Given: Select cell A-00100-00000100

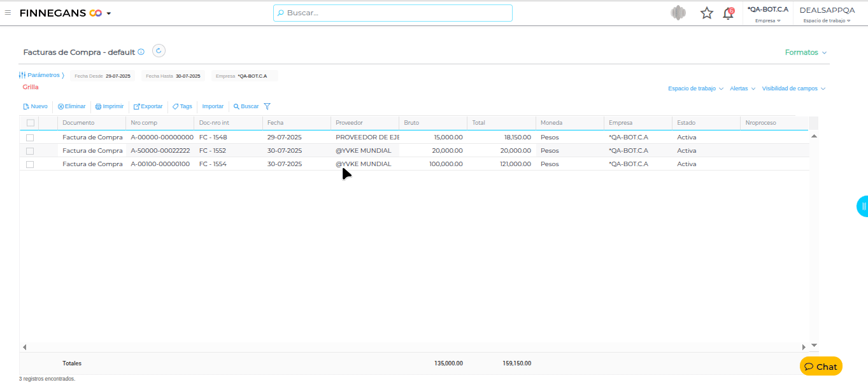Looking at the screenshot, I should point(160,164).
